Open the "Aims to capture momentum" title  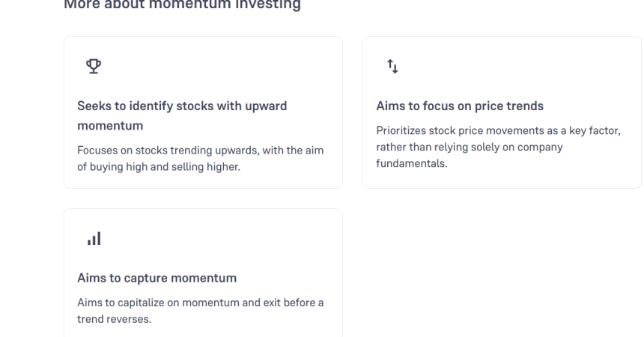(157, 279)
